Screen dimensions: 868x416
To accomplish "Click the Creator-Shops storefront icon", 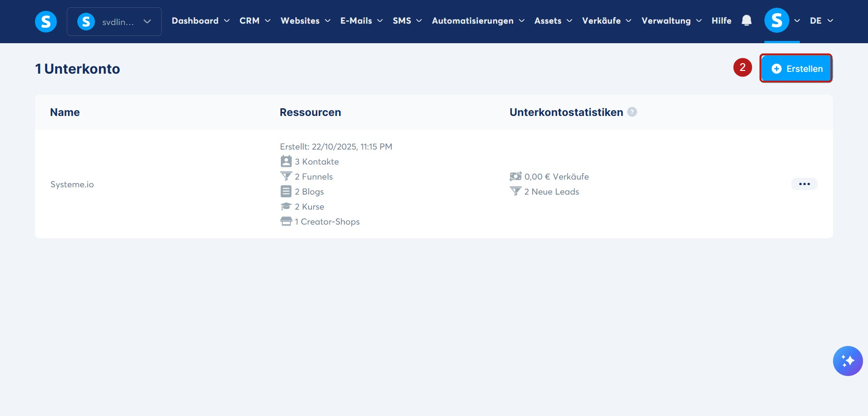I will coord(286,221).
